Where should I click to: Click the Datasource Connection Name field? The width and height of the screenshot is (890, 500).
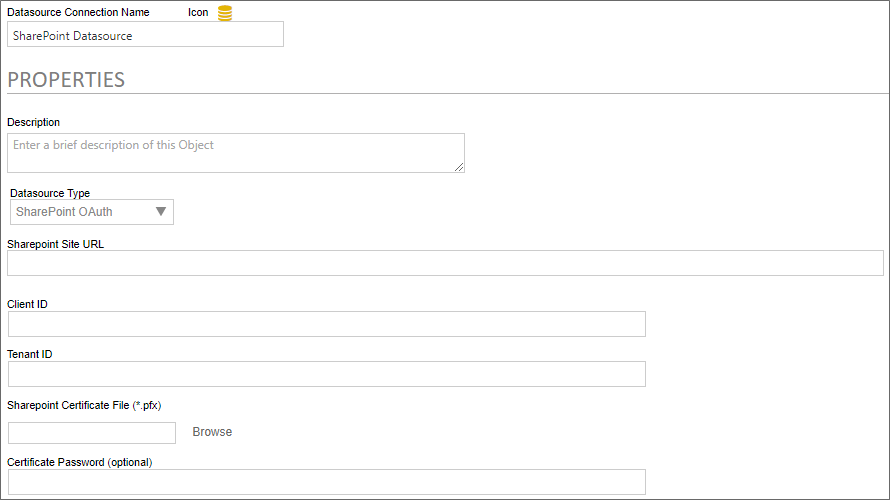tap(145, 35)
